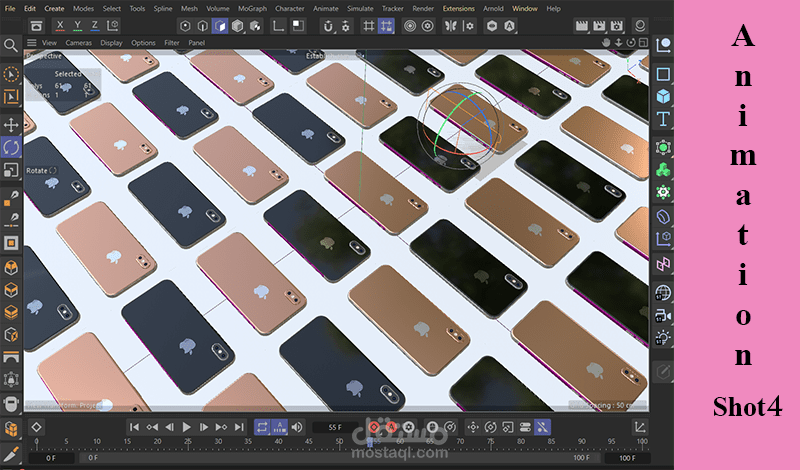Go to end of animation
This screenshot has width=800, height=470.
[239, 427]
